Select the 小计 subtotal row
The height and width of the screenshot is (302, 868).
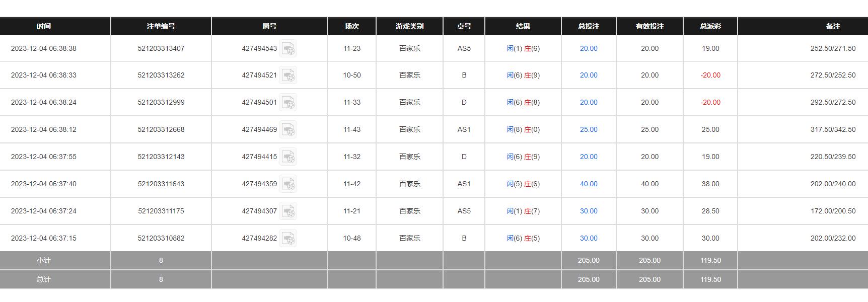click(434, 261)
